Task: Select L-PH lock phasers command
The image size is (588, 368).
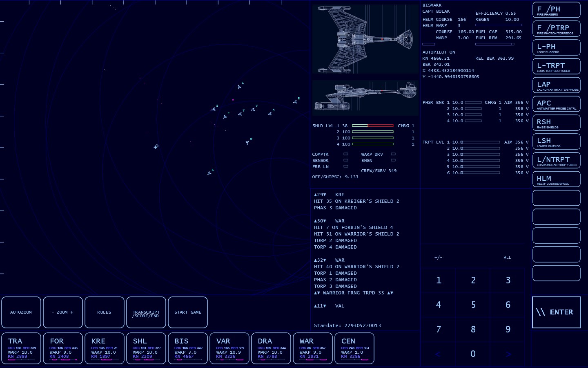Action: coord(556,47)
